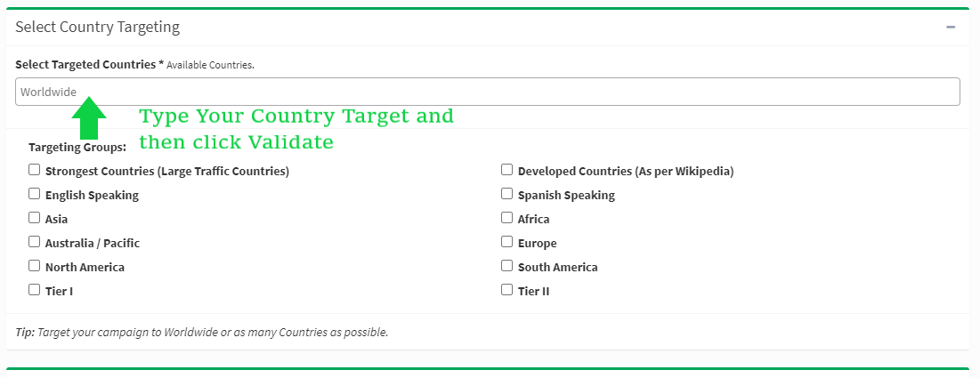Enable the Developed Countries checkbox

pos(507,170)
